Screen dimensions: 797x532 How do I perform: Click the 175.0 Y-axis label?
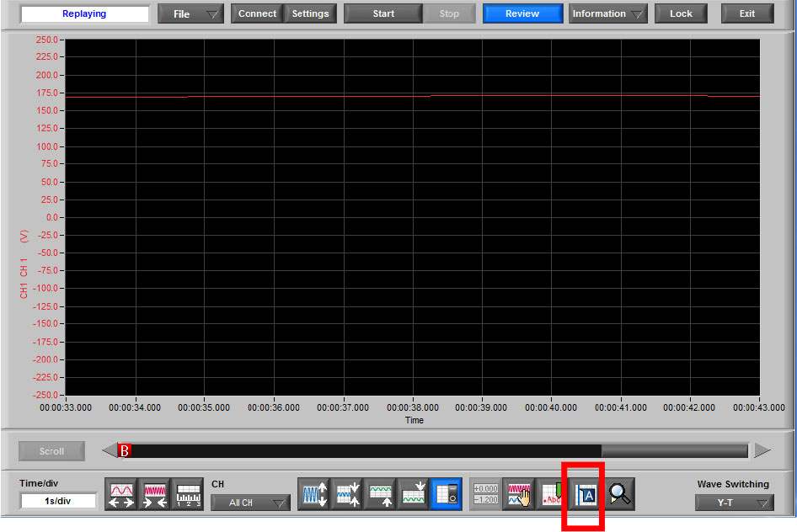[x=47, y=93]
